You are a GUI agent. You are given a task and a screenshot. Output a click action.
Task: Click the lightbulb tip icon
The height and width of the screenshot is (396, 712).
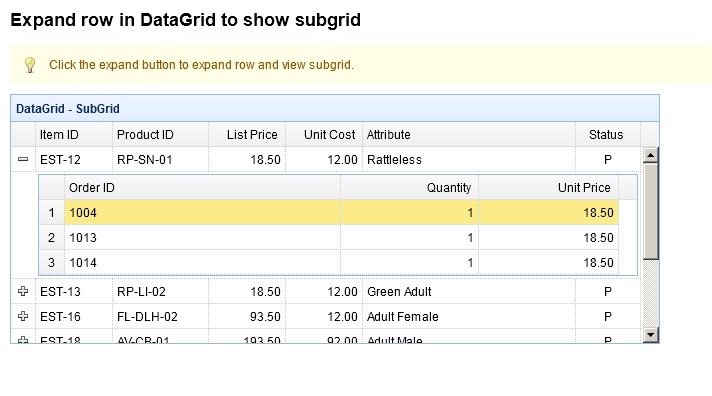pos(30,64)
